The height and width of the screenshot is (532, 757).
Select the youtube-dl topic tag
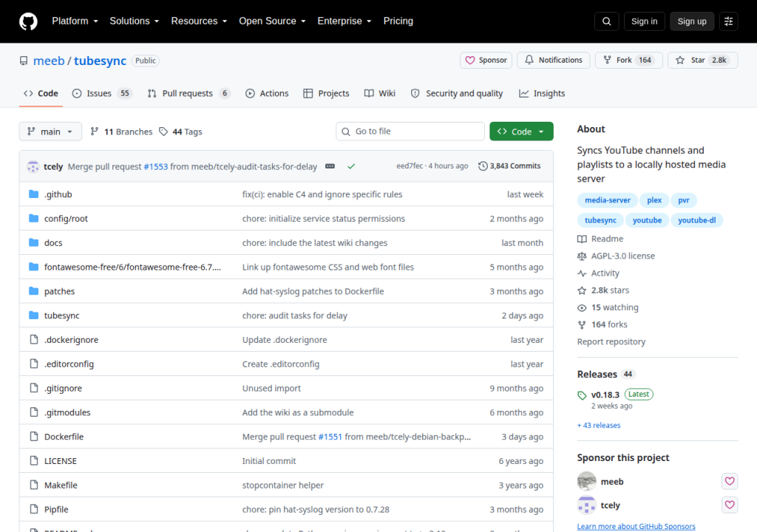point(696,221)
